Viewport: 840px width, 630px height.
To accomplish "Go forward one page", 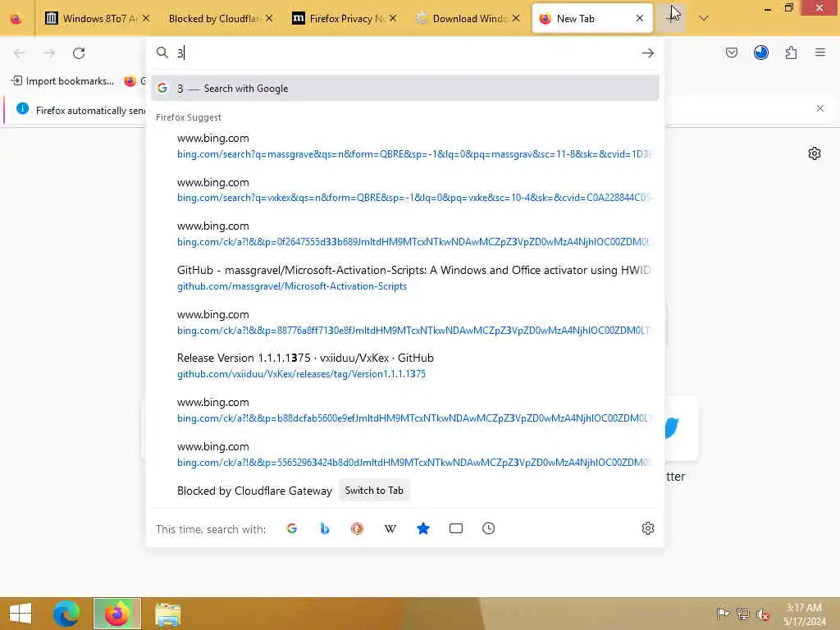I will point(49,53).
